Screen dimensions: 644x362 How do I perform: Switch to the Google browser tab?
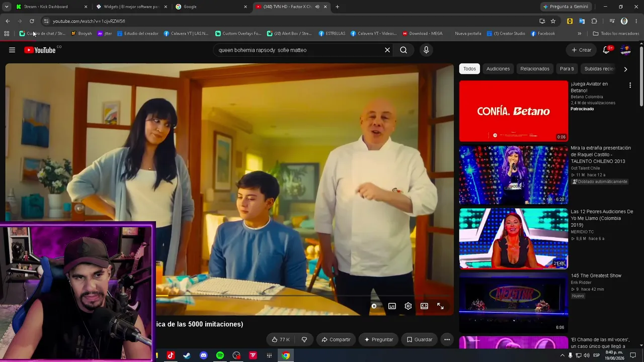[x=211, y=7]
